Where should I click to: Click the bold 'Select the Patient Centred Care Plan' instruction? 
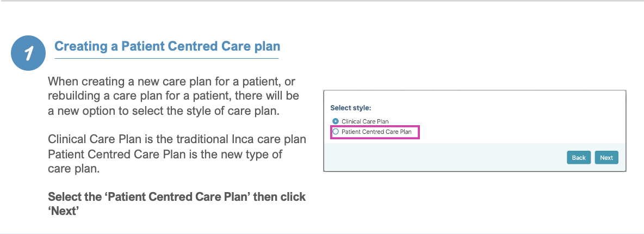click(x=177, y=204)
